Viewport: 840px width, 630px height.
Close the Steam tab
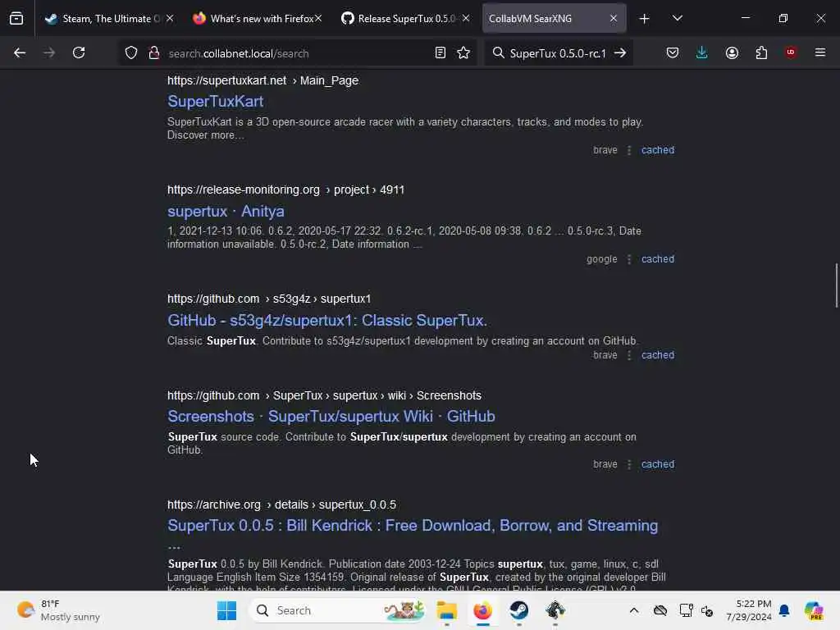[x=170, y=19]
